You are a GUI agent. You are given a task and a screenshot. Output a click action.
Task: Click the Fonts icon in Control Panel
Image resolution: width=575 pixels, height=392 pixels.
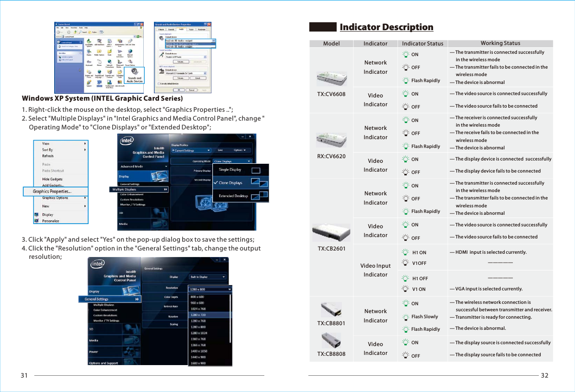click(109, 52)
